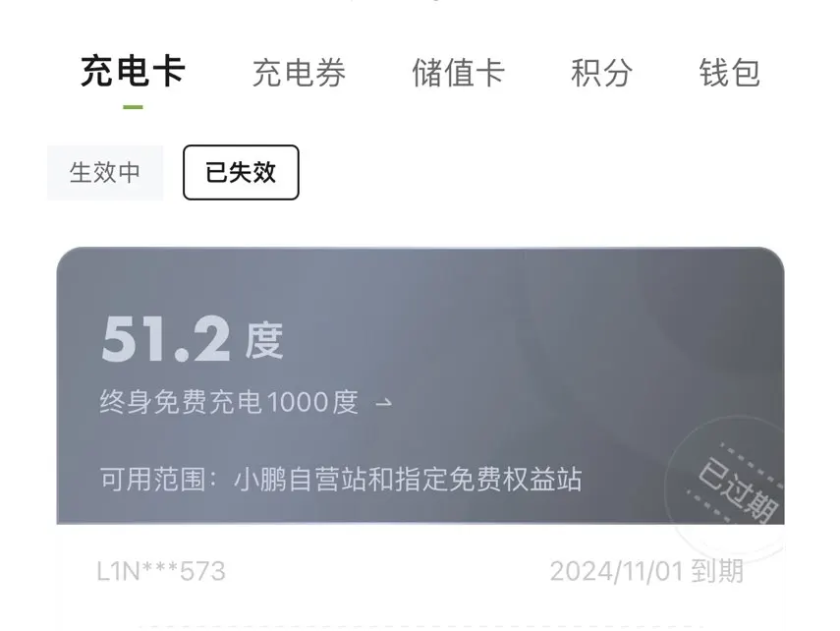Select the 已失效 filter

pyautogui.click(x=241, y=173)
